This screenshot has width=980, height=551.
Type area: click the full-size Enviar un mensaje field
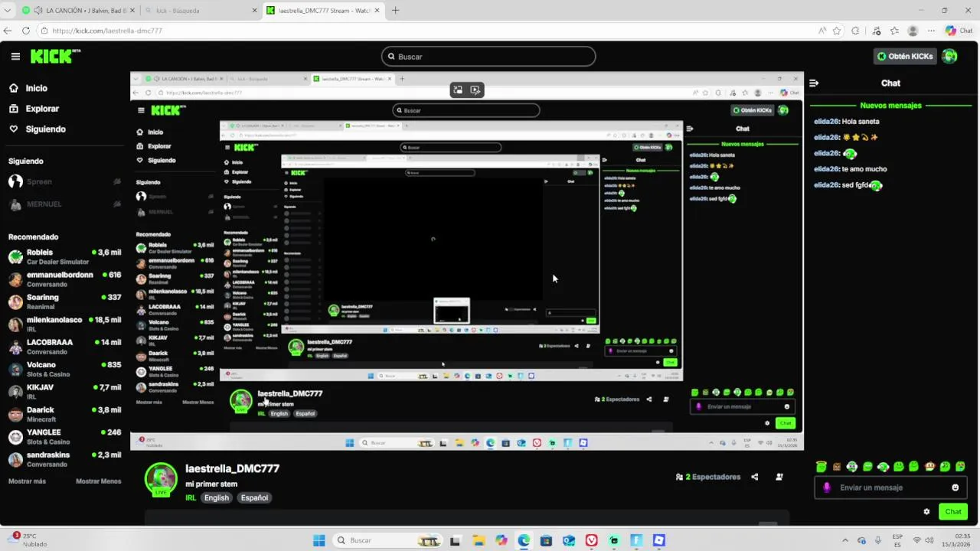coord(892,487)
